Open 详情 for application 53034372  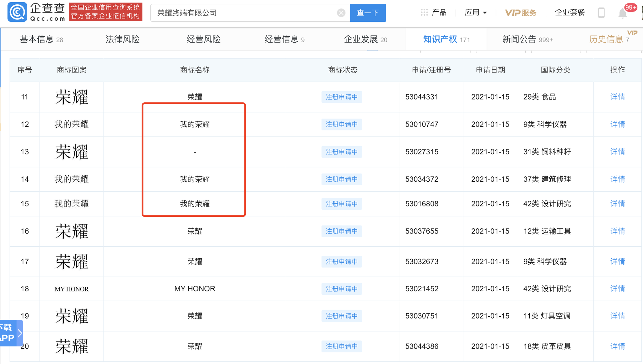pos(617,179)
